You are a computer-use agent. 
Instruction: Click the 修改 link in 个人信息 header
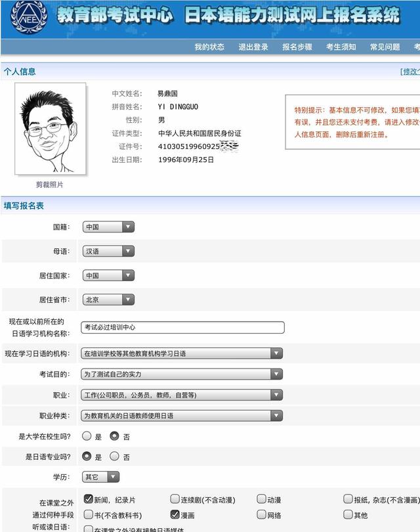[x=410, y=72]
